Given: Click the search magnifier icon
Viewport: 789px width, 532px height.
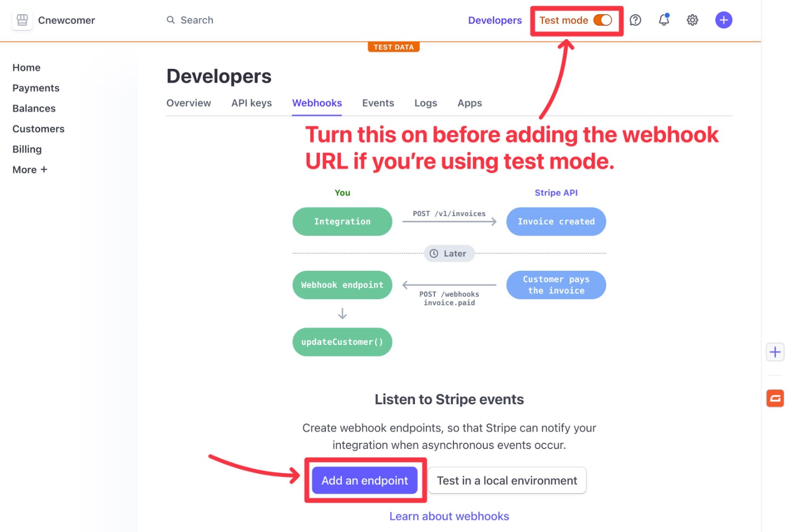Looking at the screenshot, I should pos(170,20).
